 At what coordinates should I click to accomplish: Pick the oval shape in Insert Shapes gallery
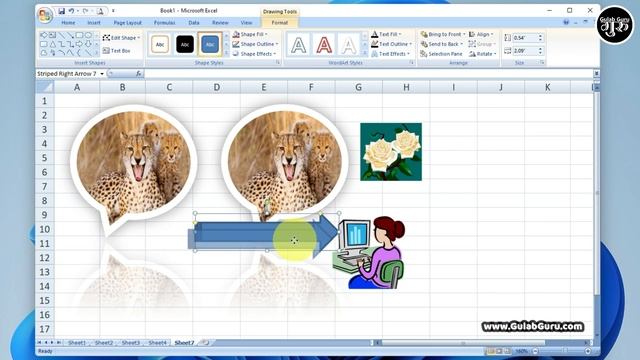pyautogui.click(x=88, y=35)
